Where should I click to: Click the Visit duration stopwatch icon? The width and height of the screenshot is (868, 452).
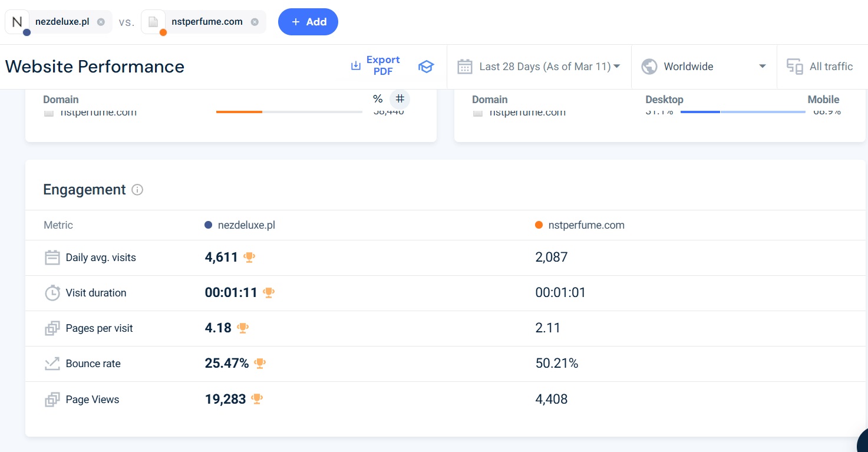click(x=52, y=293)
